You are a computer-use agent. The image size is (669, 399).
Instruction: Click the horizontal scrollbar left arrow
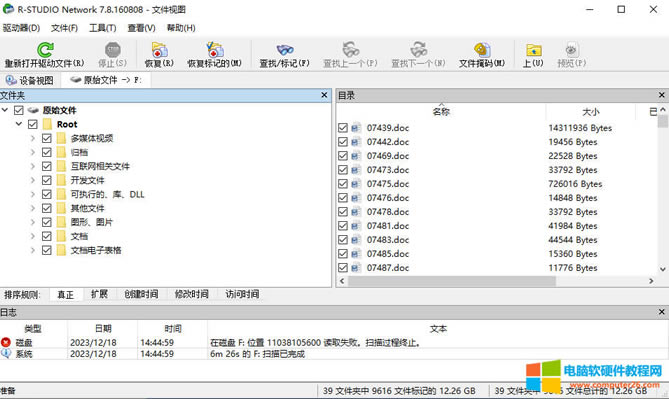342,281
